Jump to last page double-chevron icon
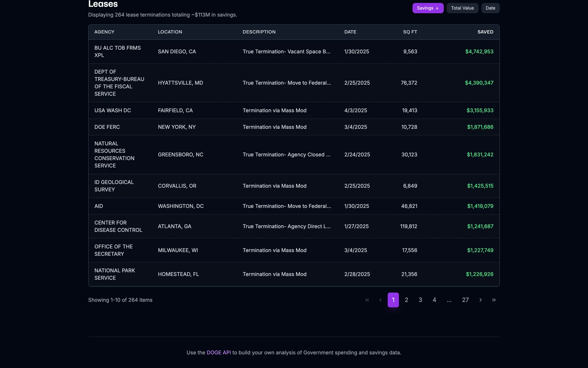This screenshot has height=368, width=588. coord(494,300)
